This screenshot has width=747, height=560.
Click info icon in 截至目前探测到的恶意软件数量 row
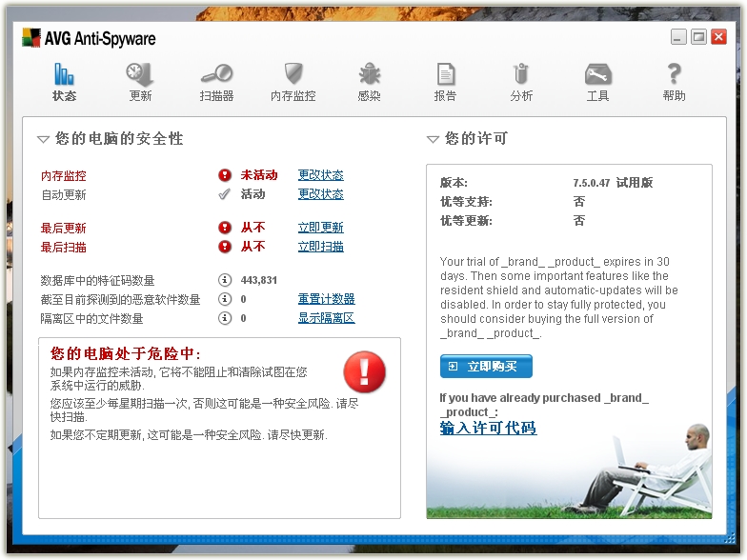click(225, 299)
